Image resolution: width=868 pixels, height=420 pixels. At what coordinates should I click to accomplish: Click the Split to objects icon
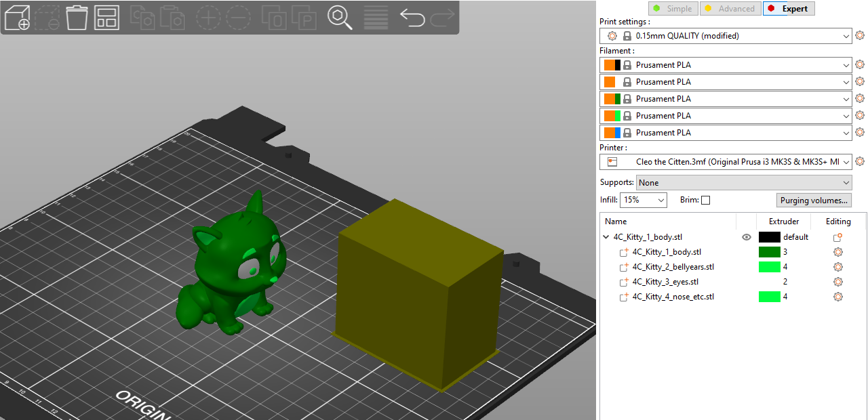(x=275, y=18)
